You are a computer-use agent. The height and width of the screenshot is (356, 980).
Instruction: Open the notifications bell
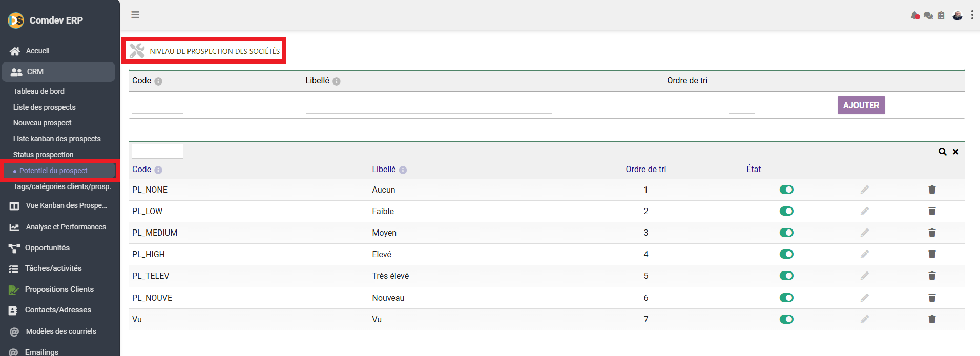pos(915,15)
